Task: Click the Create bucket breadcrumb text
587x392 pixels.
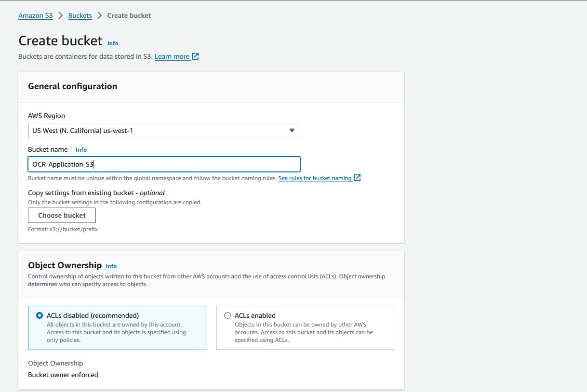Action: coord(129,15)
